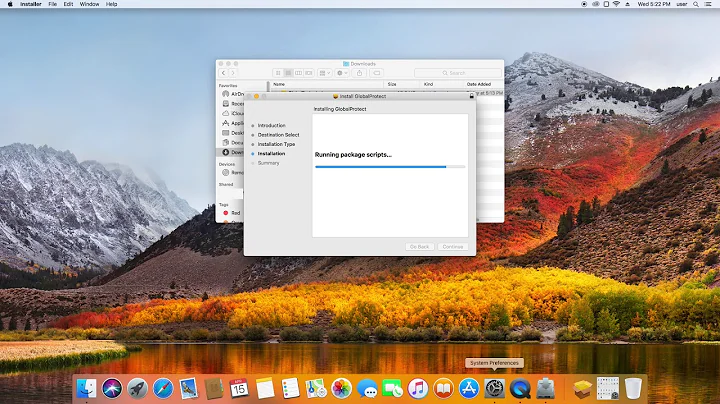
Task: Sort Finder list by Kind column
Action: click(x=441, y=84)
